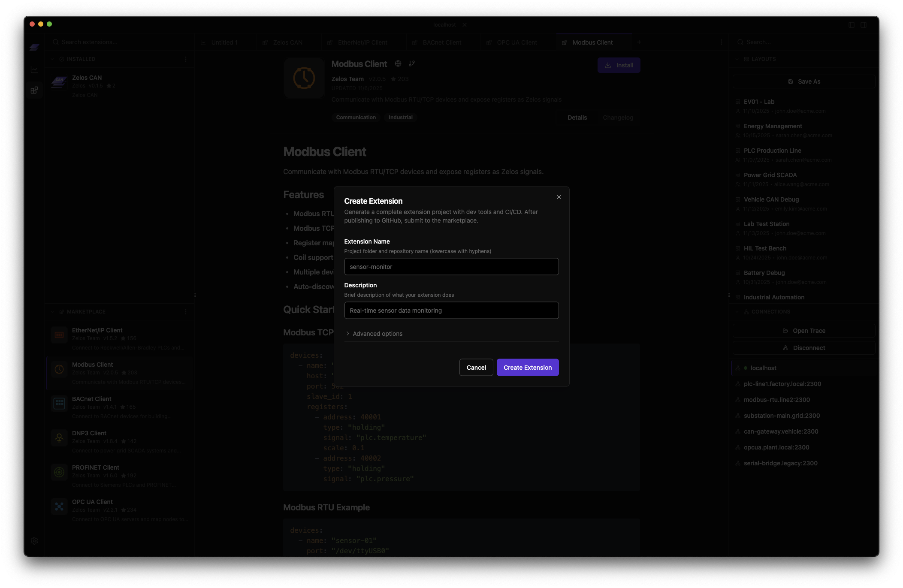Screen dimensions: 903x588
Task: Click the Extension Name input field
Action: [451, 266]
